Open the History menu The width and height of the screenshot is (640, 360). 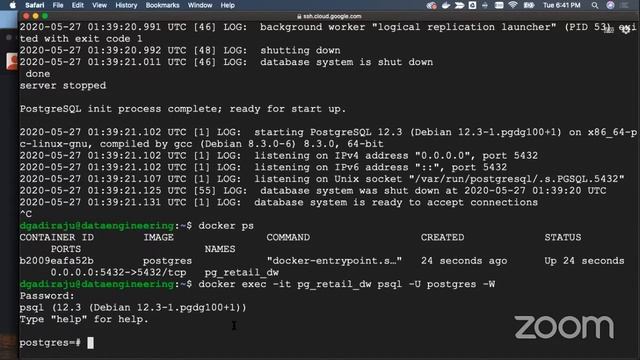click(x=126, y=5)
